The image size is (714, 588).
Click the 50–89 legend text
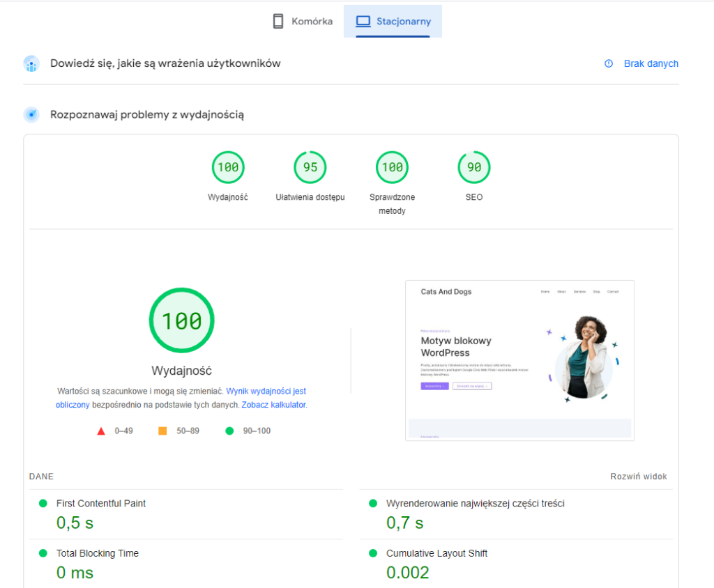188,431
